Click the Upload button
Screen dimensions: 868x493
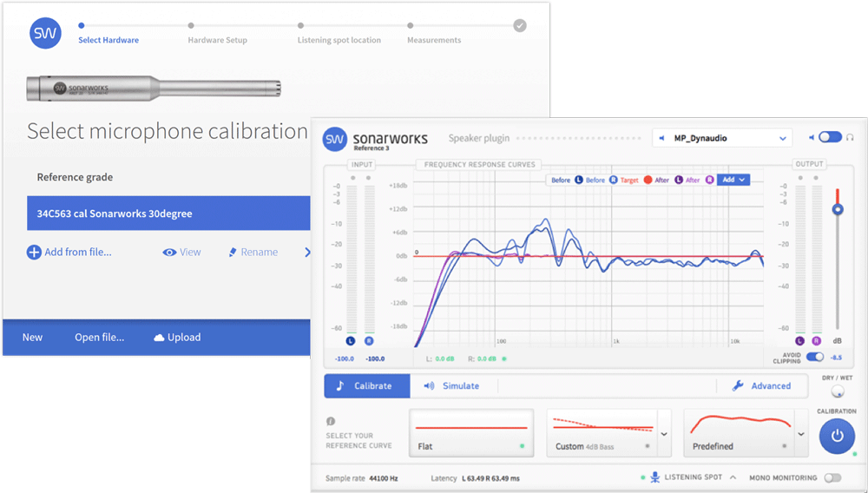click(177, 337)
